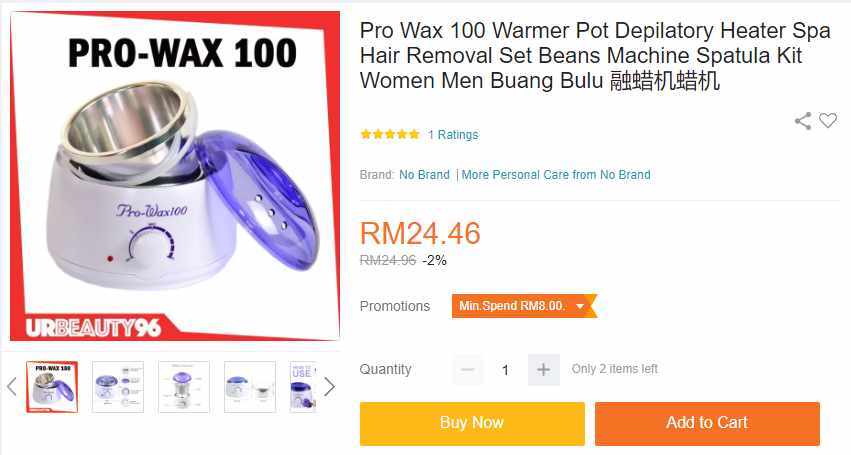851x455 pixels.
Task: Show previous thumbnails with left arrow
Action: (x=12, y=387)
